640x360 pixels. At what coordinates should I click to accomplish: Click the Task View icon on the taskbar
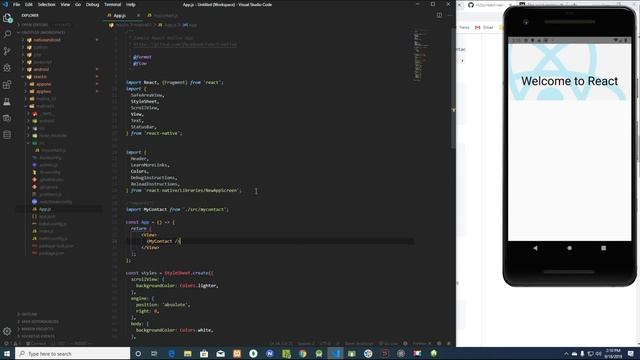pos(154,353)
